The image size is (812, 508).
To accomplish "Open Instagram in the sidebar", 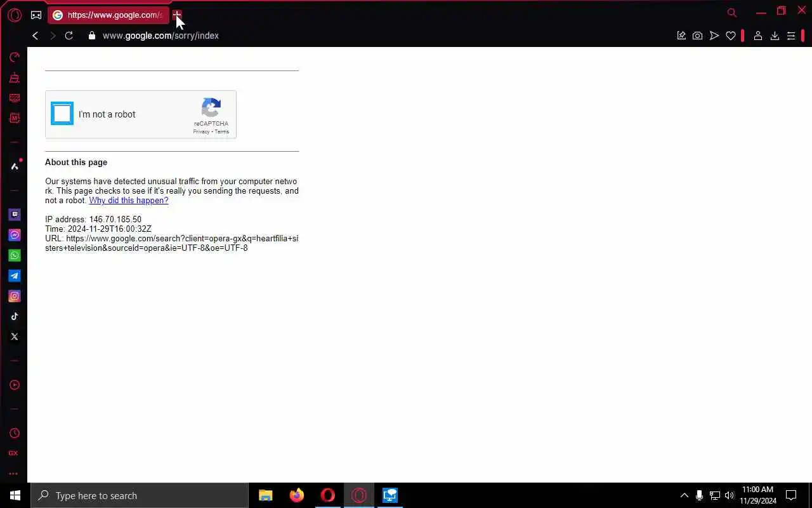I will (x=14, y=296).
